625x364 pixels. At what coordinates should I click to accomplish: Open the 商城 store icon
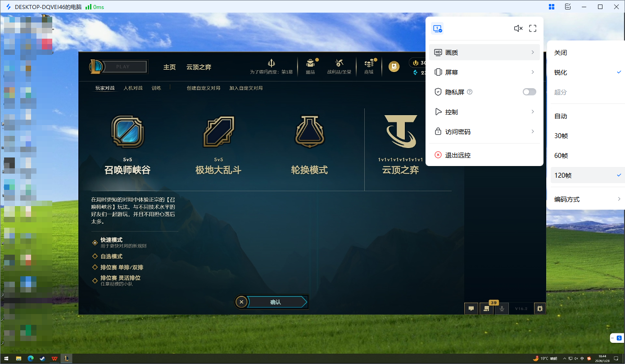coord(369,65)
